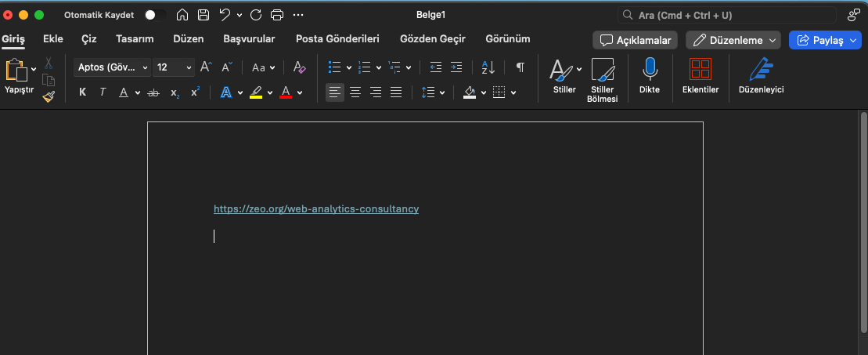Toggle the Otomatik Kaydet switch
868x355 pixels.
click(x=155, y=15)
